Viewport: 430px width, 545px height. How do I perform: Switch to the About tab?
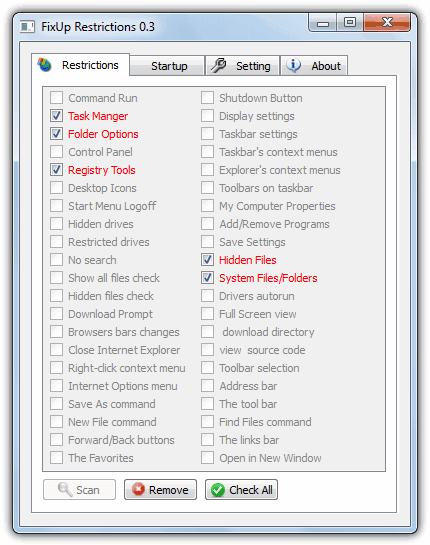[x=314, y=66]
